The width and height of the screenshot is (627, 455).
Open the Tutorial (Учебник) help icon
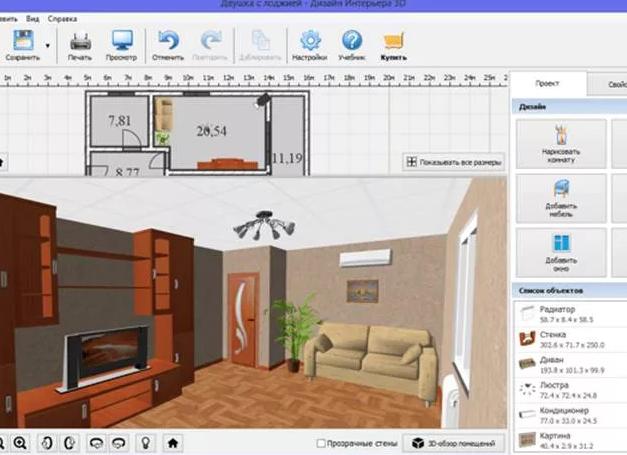pyautogui.click(x=352, y=41)
